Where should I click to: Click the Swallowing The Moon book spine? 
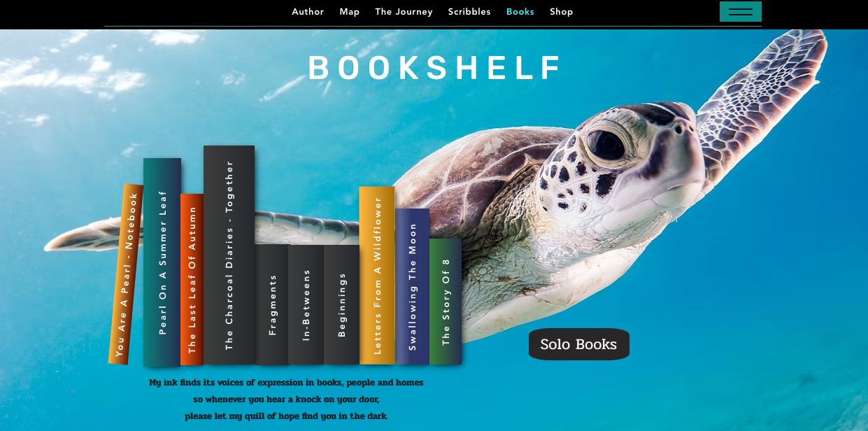[412, 287]
